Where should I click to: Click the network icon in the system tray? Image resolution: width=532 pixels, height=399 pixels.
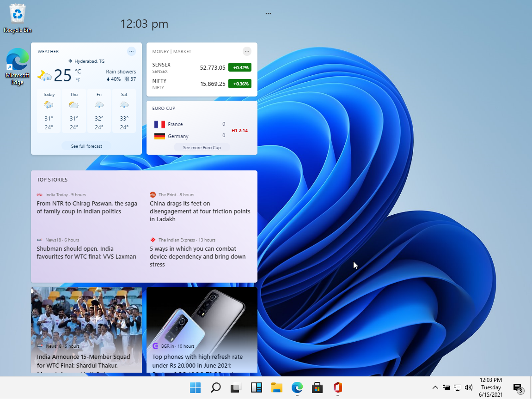(x=458, y=388)
